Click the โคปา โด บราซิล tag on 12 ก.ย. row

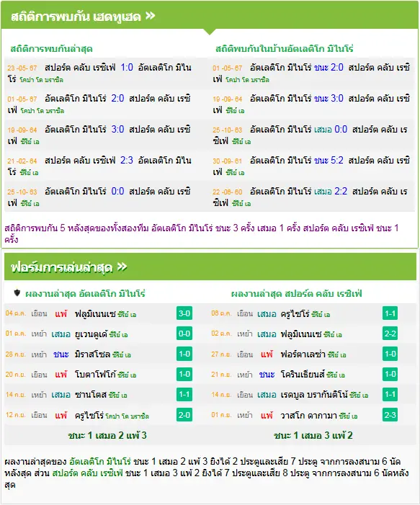128,416
